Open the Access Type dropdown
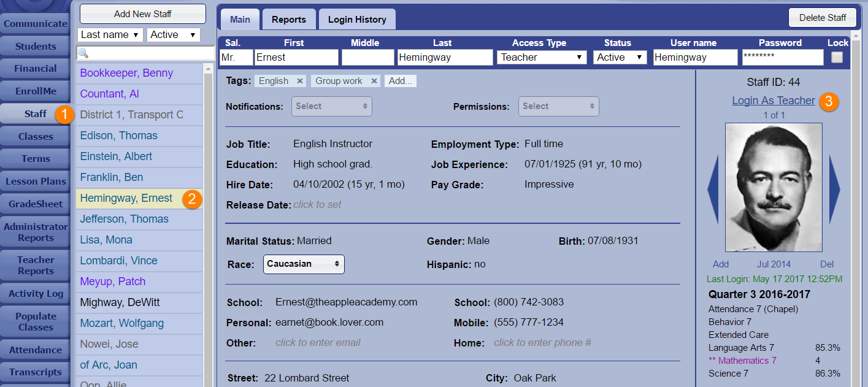Image resolution: width=868 pixels, height=387 pixels. [541, 58]
